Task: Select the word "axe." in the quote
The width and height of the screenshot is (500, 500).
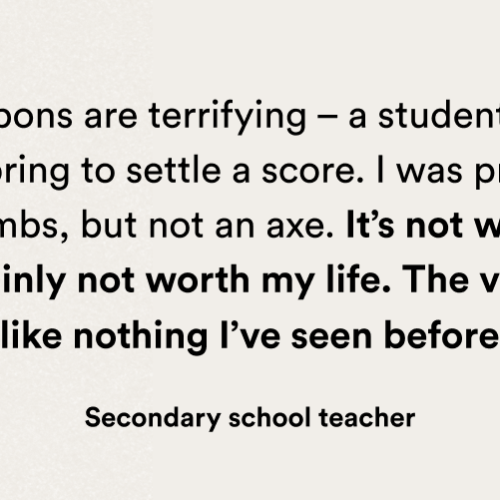Action: (x=300, y=227)
